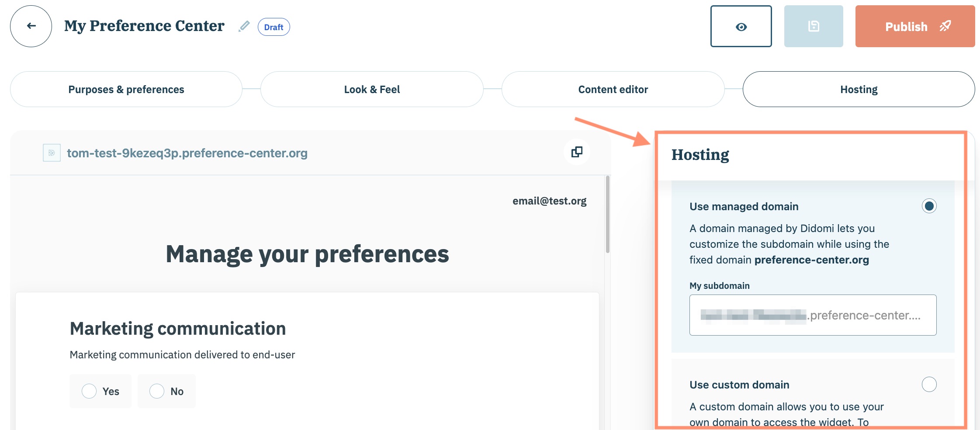The width and height of the screenshot is (980, 430).
Task: Open preview with the eye icon
Action: click(x=741, y=27)
